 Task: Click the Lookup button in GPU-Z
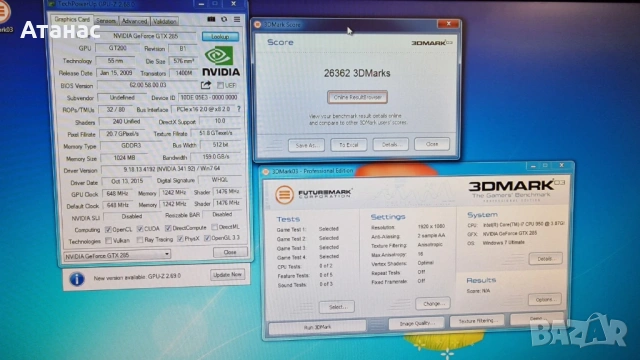tap(220, 37)
